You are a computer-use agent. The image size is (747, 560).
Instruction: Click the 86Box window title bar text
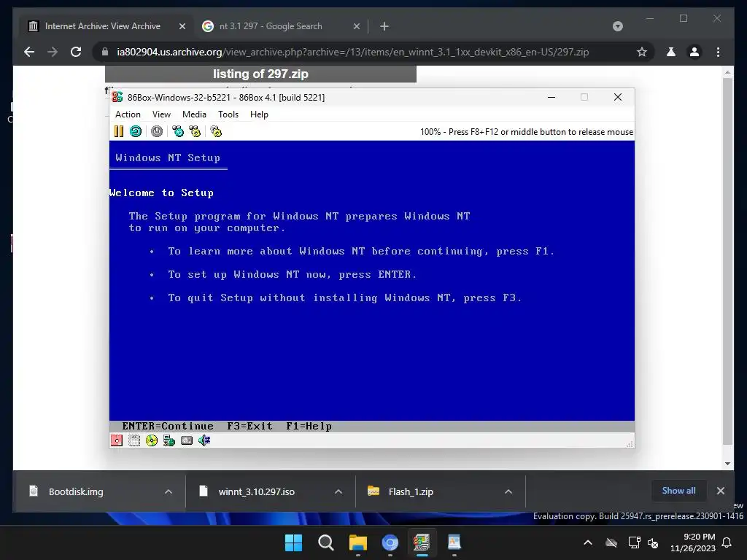point(226,97)
